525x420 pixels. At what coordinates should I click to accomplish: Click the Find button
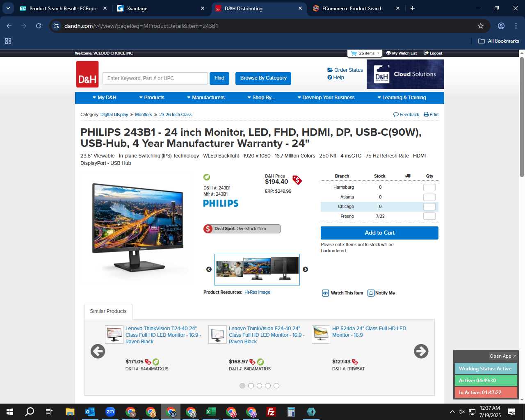coord(219,78)
